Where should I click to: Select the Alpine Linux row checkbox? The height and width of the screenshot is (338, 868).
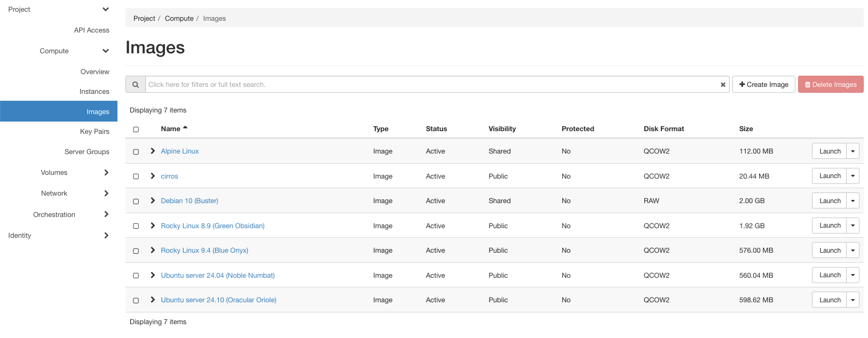point(136,152)
